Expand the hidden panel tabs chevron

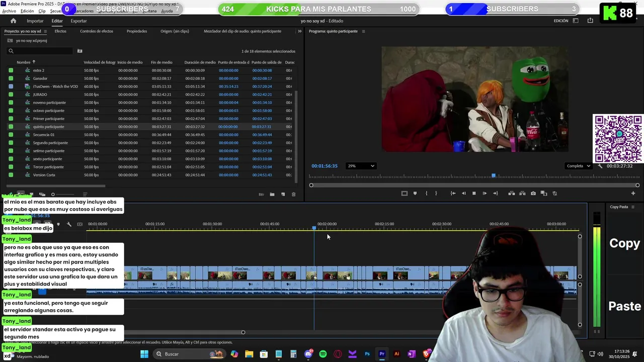(300, 31)
